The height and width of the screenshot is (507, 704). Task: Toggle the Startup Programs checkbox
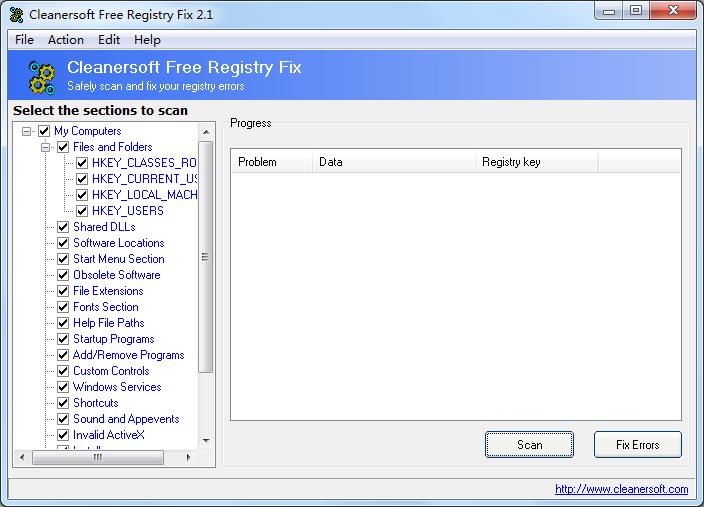click(63, 339)
